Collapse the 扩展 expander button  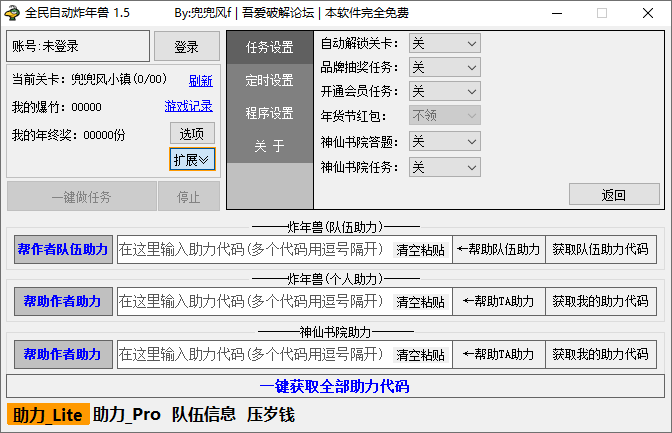pos(192,160)
